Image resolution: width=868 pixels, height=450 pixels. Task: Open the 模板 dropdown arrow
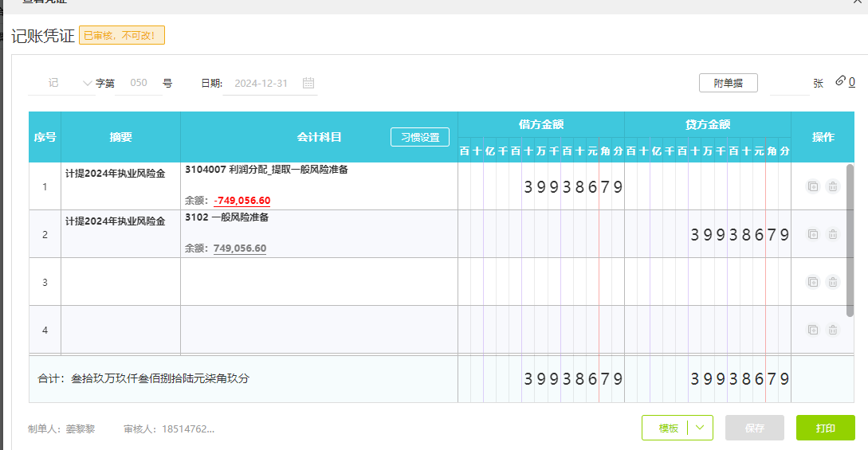[700, 428]
